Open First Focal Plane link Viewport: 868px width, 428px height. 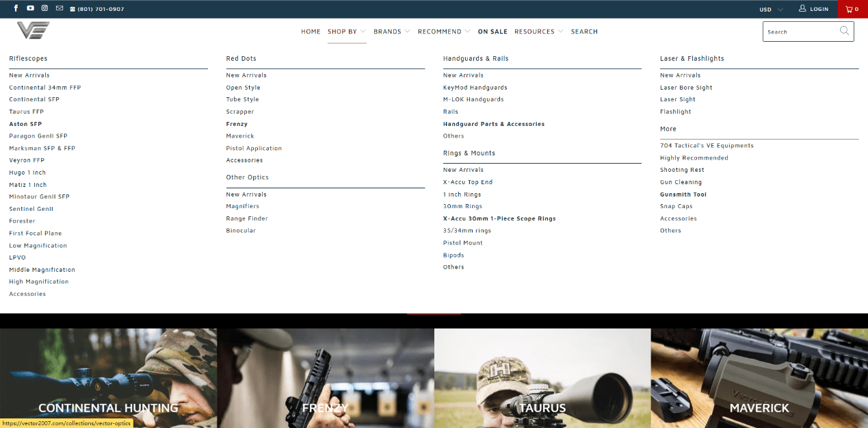pos(36,234)
